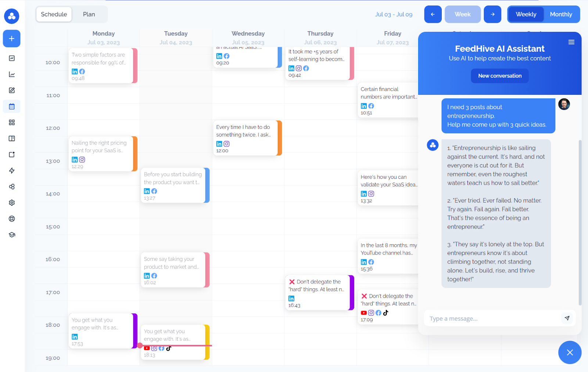Open the Settings gear icon
The height and width of the screenshot is (372, 588).
pyautogui.click(x=11, y=202)
